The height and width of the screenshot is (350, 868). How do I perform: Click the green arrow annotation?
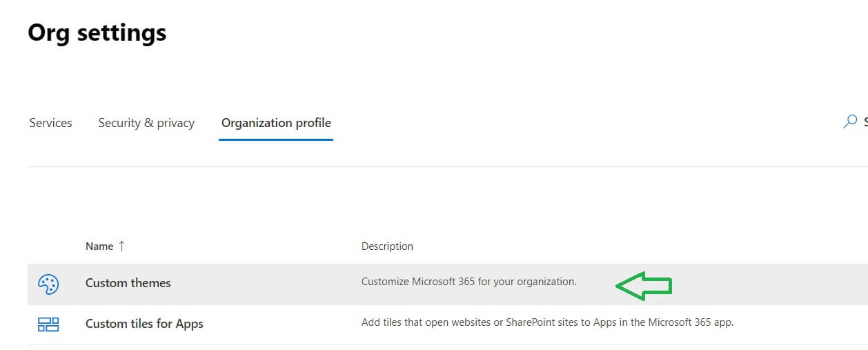(x=644, y=285)
